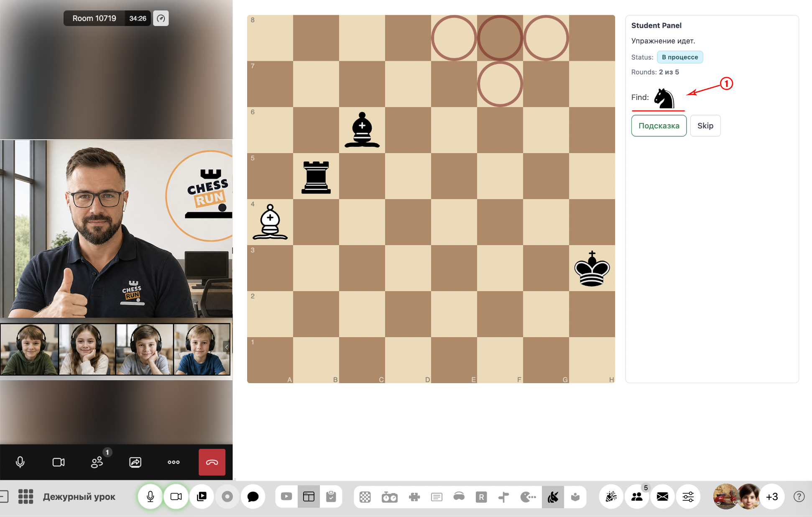Click the Room 10719 label
The width and height of the screenshot is (812, 517).
click(x=94, y=18)
